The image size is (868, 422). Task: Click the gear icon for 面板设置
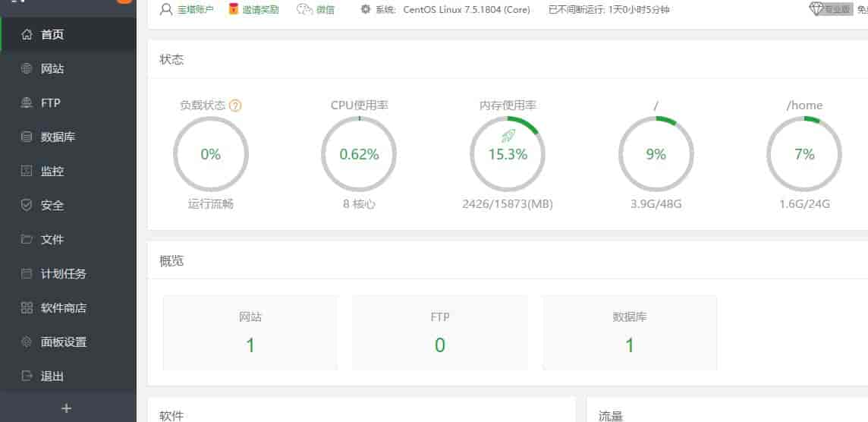(27, 342)
